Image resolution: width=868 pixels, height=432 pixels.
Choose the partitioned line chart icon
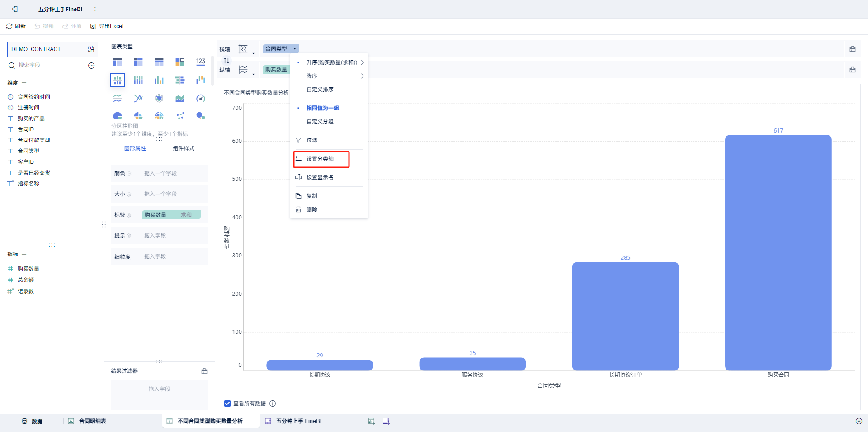pos(118,98)
